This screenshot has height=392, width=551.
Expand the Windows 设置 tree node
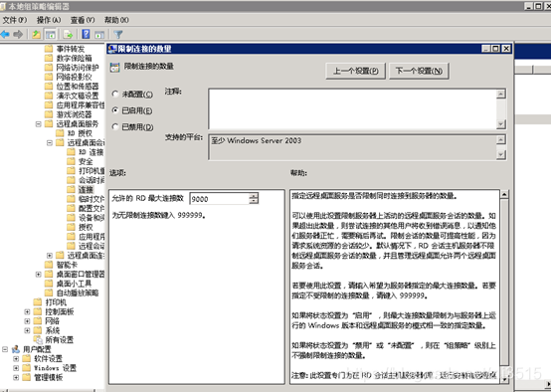(x=16, y=368)
